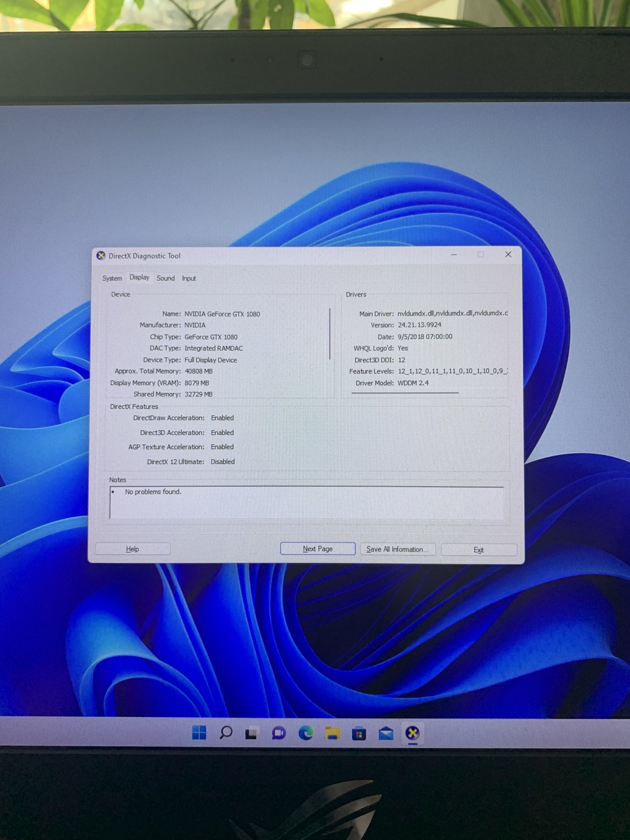Select total memory value '40808 MB'
630x840 pixels.
[x=199, y=372]
